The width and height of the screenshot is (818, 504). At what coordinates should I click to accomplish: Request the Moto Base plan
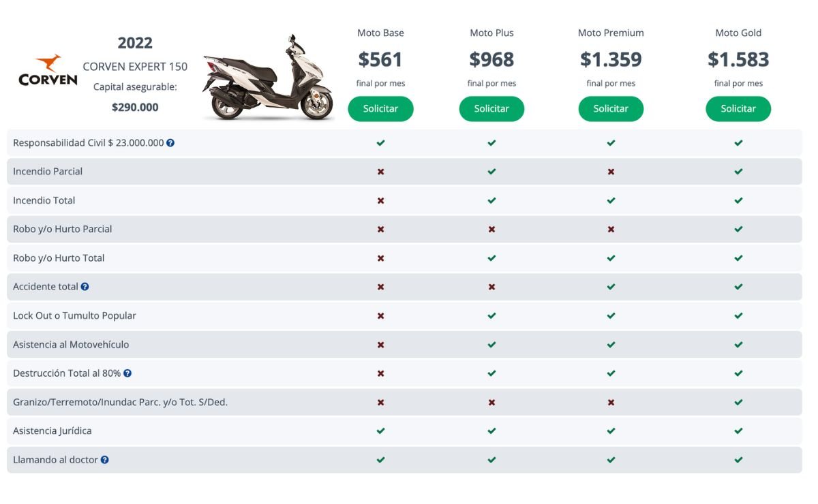pos(380,109)
